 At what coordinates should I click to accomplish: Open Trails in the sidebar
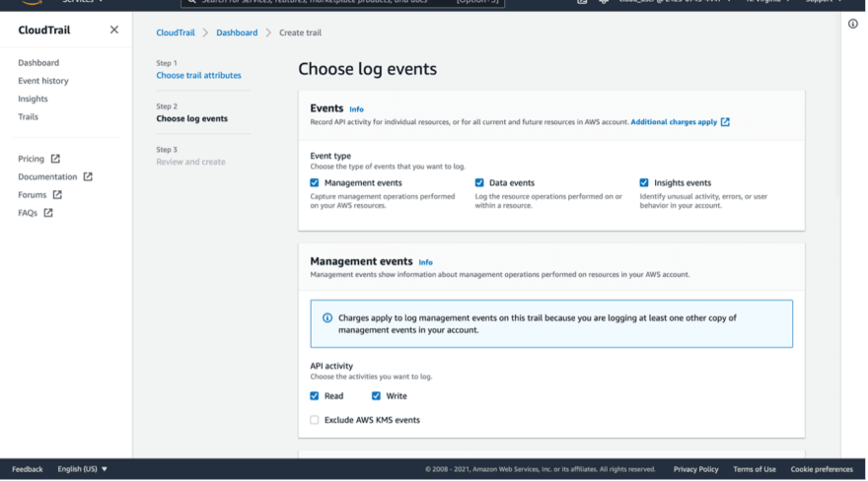28,116
